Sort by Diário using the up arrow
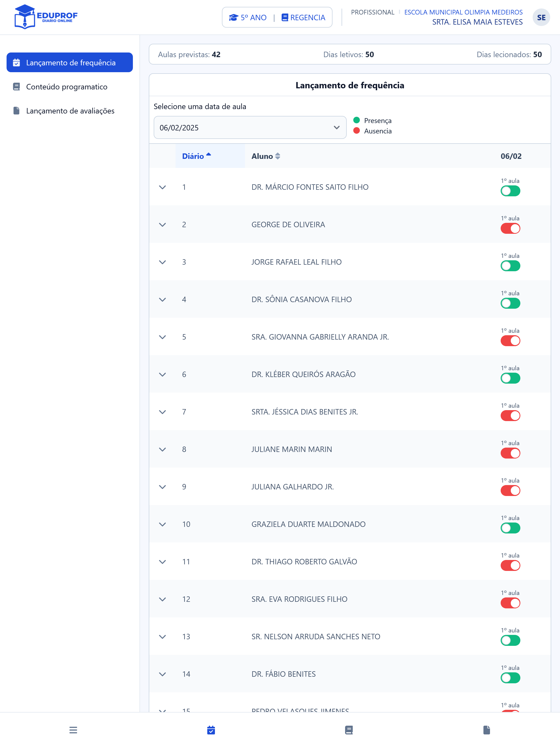 tap(208, 154)
